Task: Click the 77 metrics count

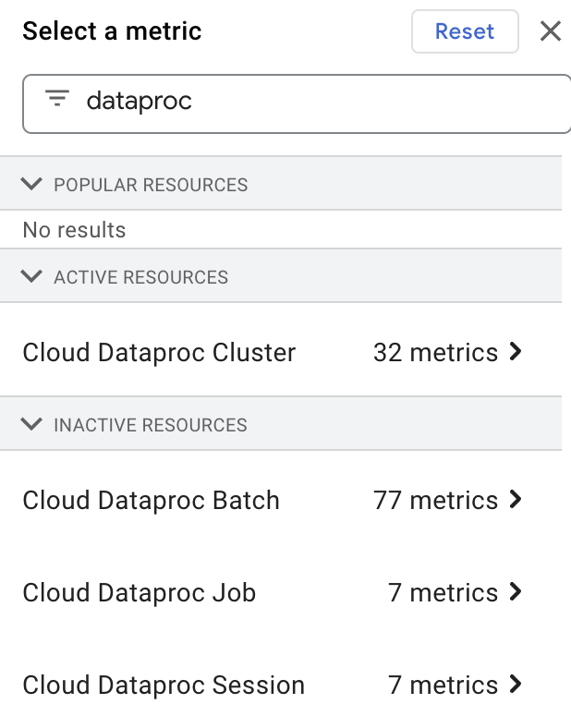Action: pos(435,500)
